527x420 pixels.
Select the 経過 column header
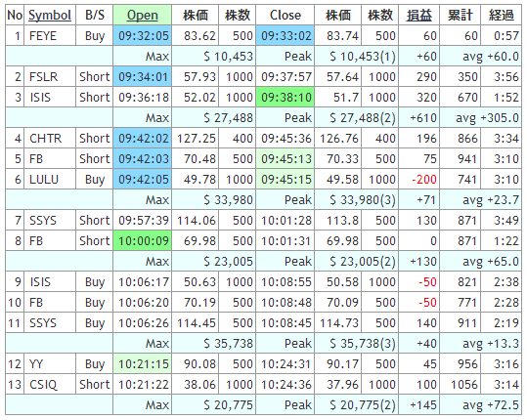tap(502, 15)
